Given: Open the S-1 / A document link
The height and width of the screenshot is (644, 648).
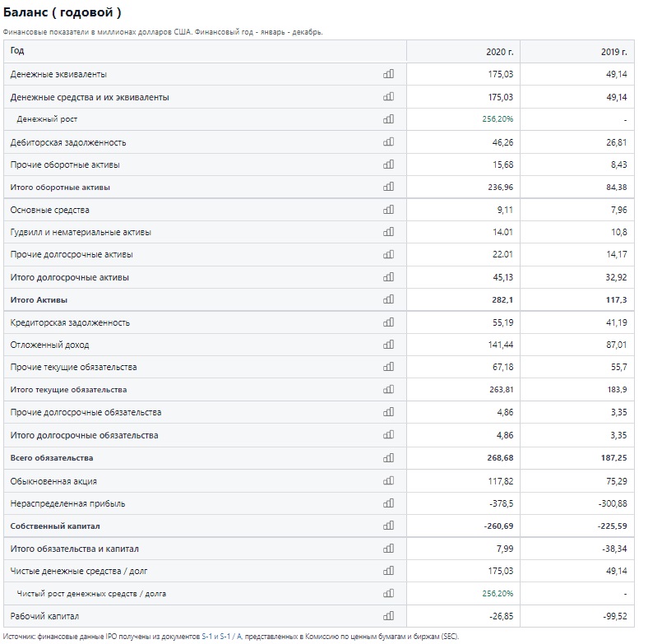Looking at the screenshot, I should [230, 637].
